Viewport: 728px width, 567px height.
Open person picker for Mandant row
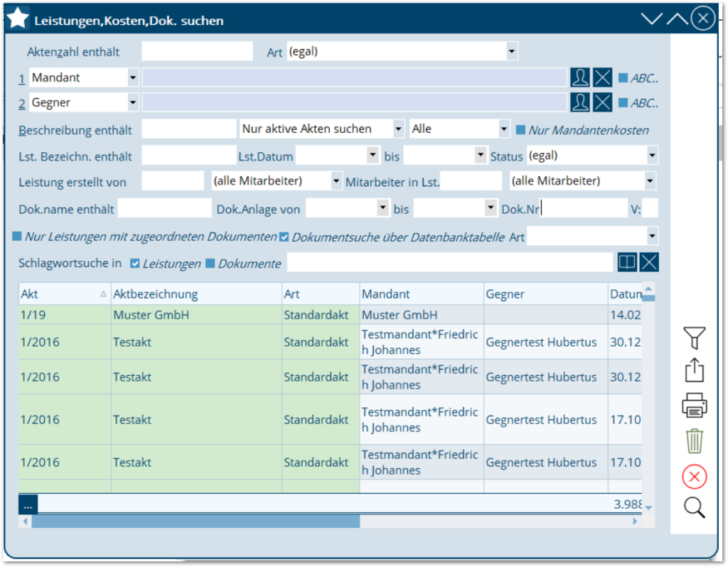(x=580, y=77)
